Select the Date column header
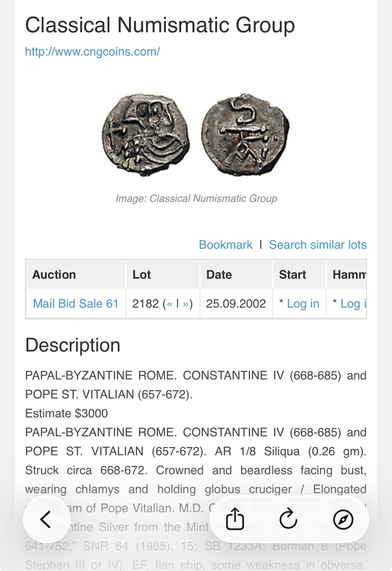Image resolution: width=392 pixels, height=571 pixels. [x=219, y=275]
